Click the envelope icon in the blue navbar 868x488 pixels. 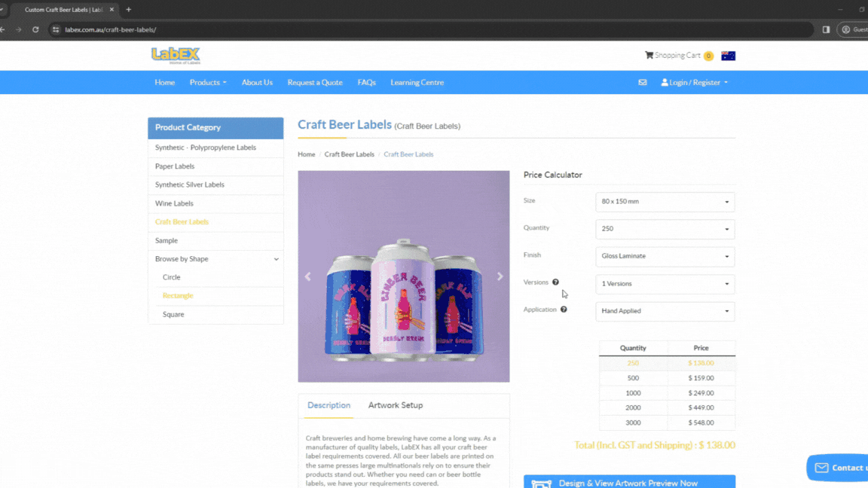click(x=642, y=82)
